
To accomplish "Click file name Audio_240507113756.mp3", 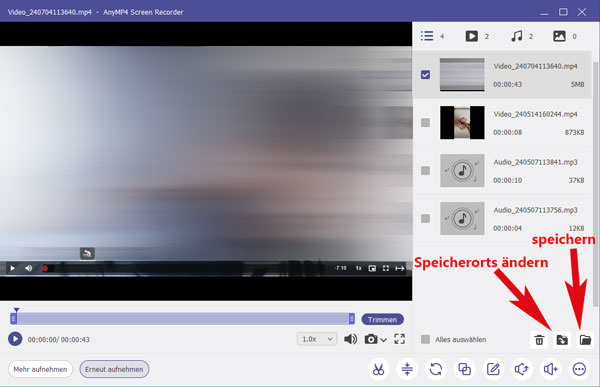I will 535,210.
